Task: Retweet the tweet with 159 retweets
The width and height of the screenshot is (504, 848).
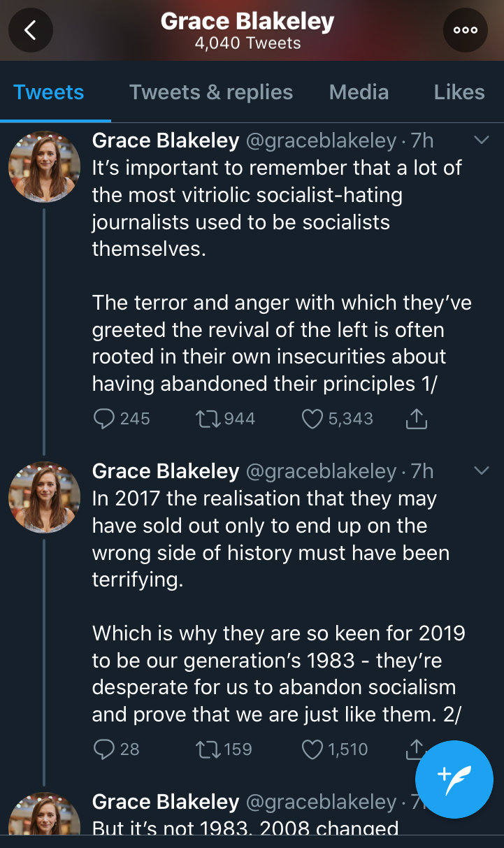Action: click(208, 749)
